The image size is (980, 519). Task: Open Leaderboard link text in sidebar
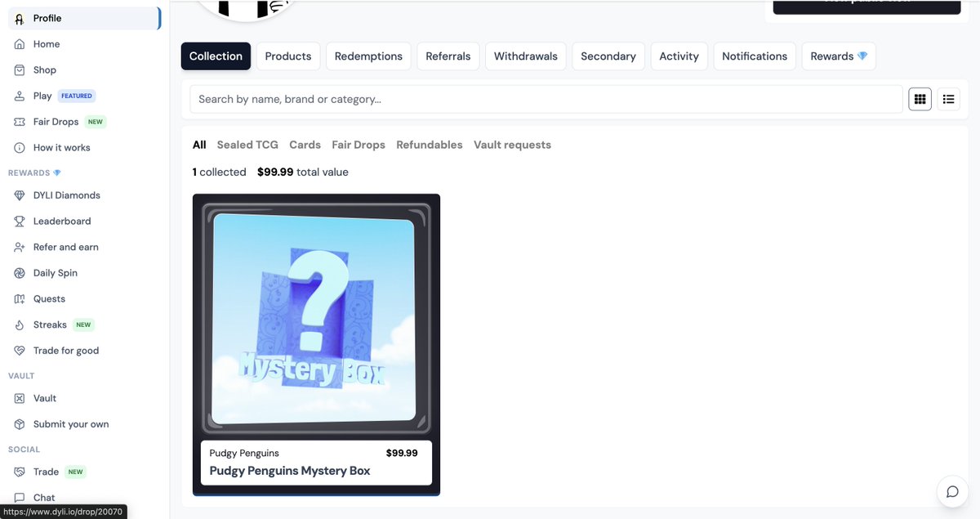tap(62, 221)
